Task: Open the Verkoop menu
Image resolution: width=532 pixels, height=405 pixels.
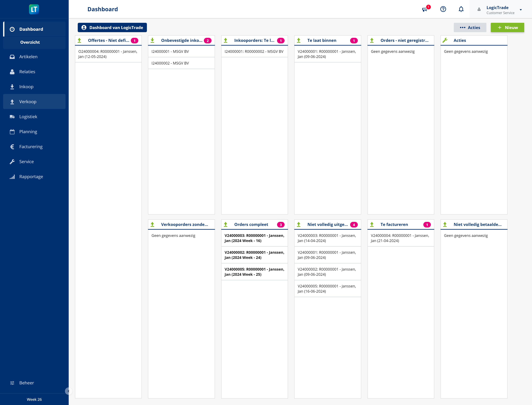Action: pos(34,101)
